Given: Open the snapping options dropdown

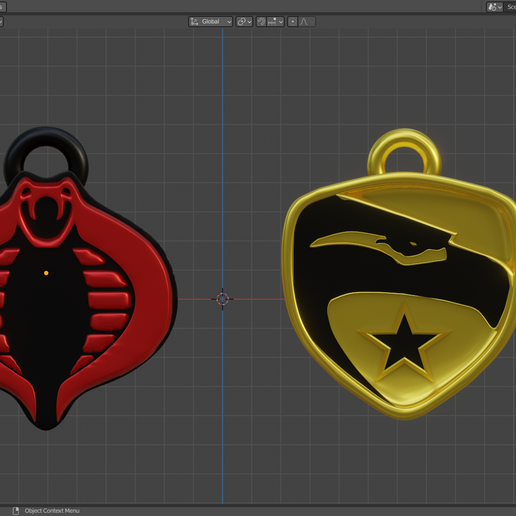Looking at the screenshot, I should [275, 22].
